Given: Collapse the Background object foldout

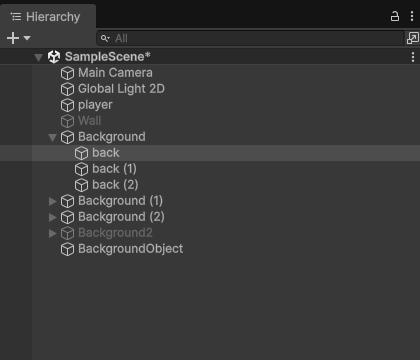Looking at the screenshot, I should pyautogui.click(x=52, y=137).
